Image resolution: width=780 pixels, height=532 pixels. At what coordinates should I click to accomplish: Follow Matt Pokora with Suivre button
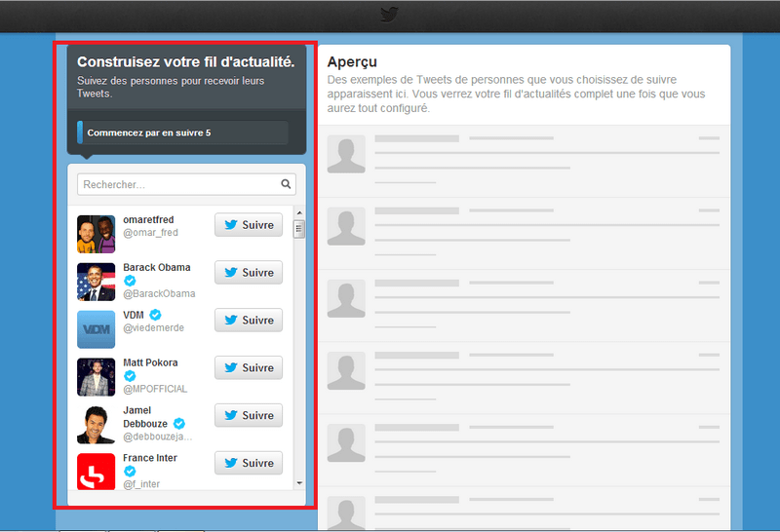(x=249, y=368)
